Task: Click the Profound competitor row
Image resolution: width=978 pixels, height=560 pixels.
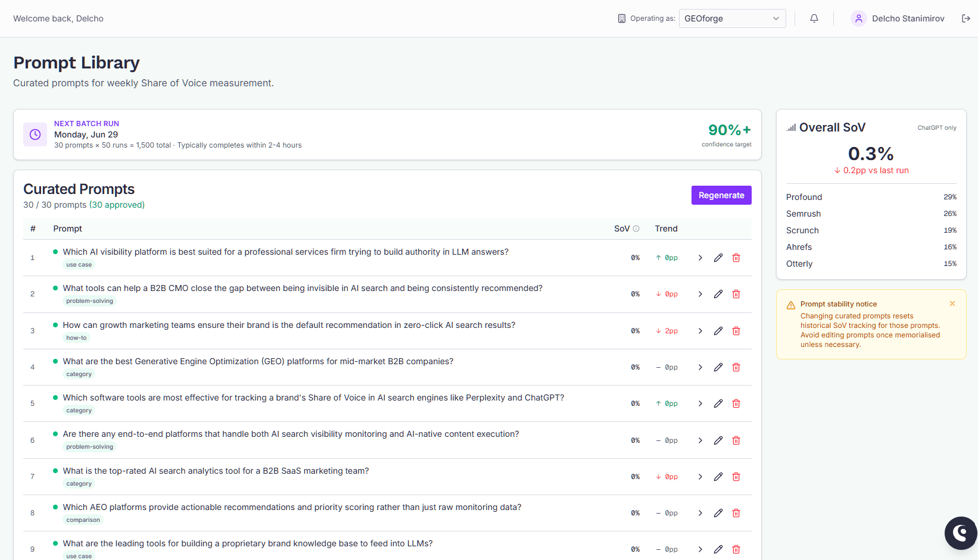Action: click(871, 197)
